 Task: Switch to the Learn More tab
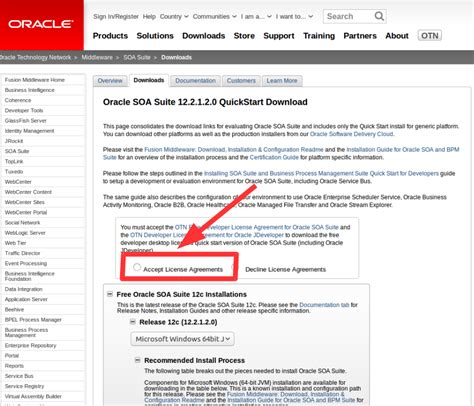point(282,81)
